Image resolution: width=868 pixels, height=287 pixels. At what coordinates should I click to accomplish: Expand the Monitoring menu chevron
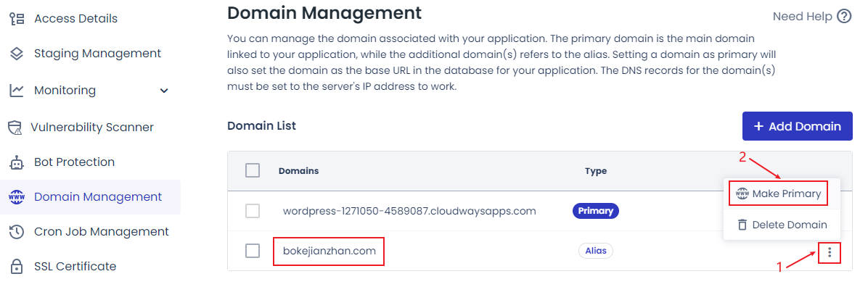(164, 90)
